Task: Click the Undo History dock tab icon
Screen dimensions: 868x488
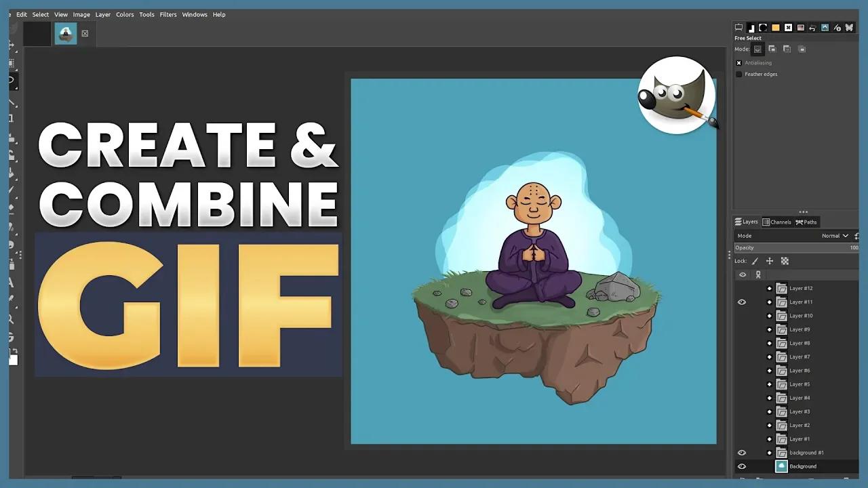Action: point(812,28)
